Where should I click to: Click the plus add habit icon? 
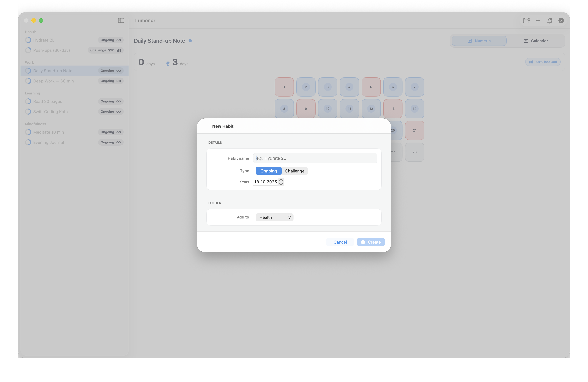[x=538, y=20]
